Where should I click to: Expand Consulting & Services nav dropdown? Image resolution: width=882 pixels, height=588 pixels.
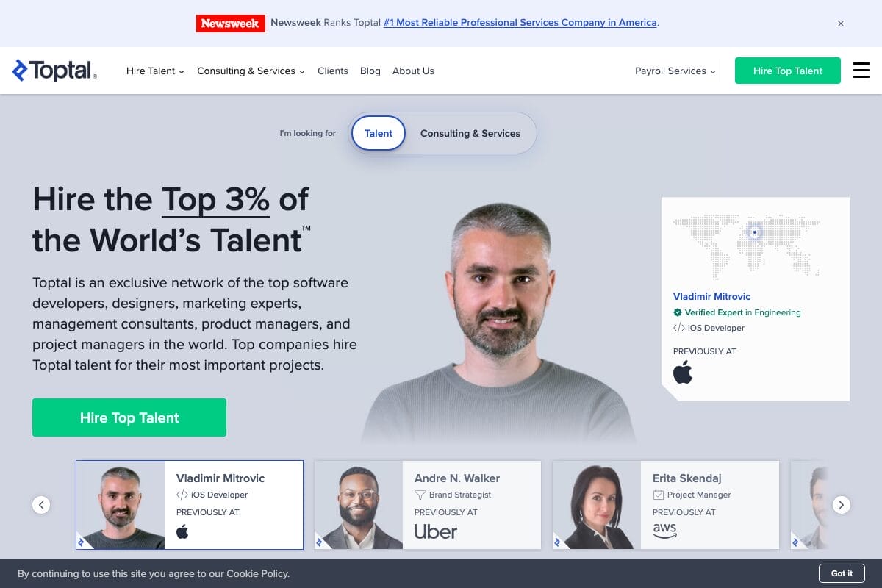251,71
